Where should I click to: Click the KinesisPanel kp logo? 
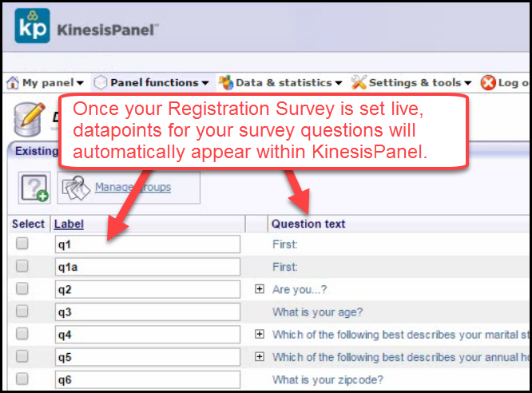[x=32, y=26]
